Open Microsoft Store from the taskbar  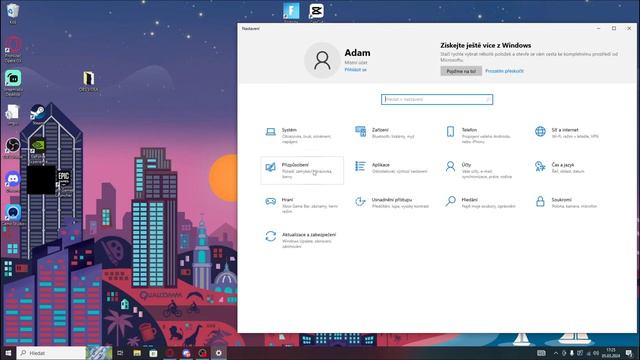[153, 353]
